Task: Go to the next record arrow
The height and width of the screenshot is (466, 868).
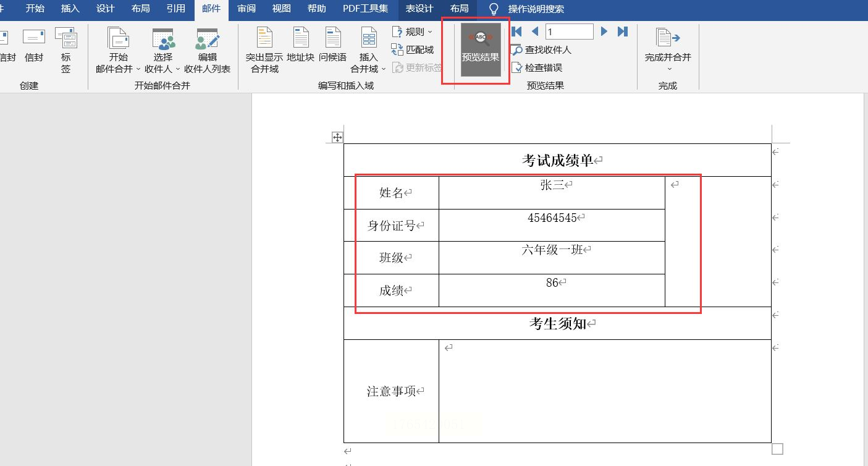Action: [604, 32]
